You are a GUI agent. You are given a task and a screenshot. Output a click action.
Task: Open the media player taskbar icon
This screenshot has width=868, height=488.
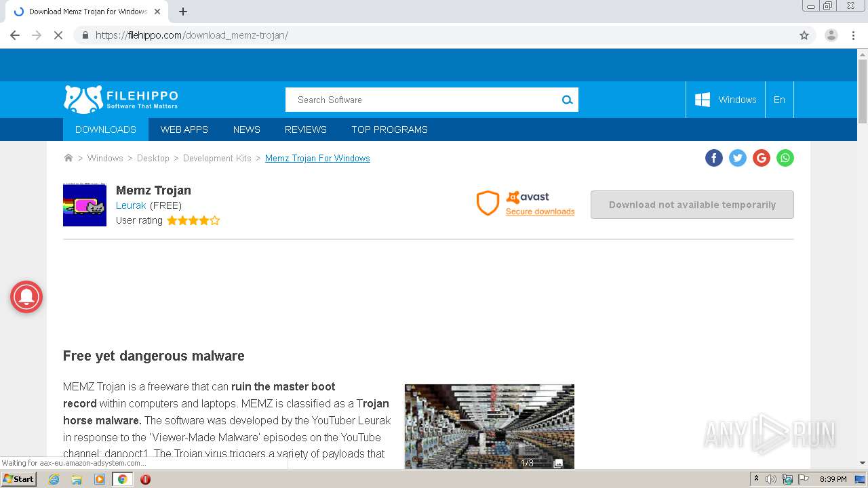tap(100, 479)
